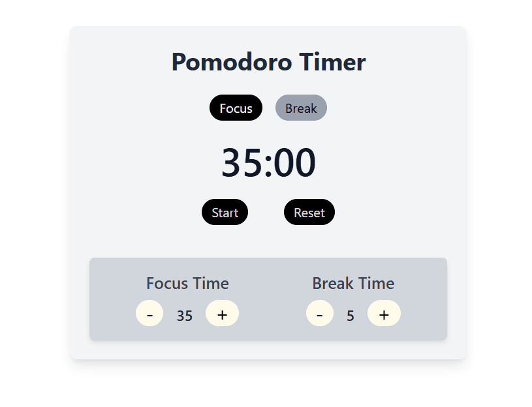The image size is (532, 407).
Task: Click the Break Time label
Action: point(353,283)
